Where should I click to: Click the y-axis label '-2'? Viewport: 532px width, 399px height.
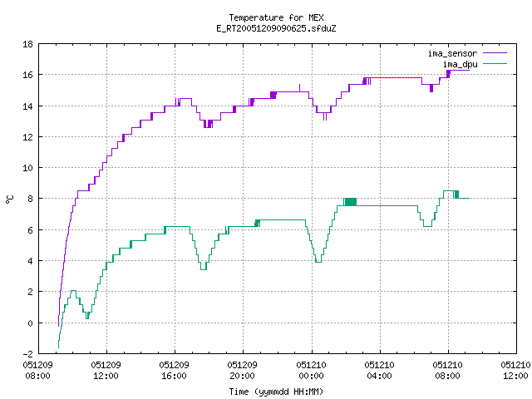click(27, 354)
